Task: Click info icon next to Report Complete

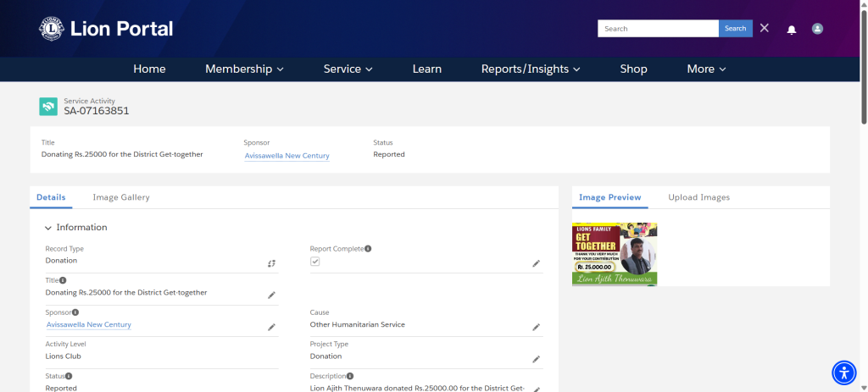Action: (x=368, y=249)
